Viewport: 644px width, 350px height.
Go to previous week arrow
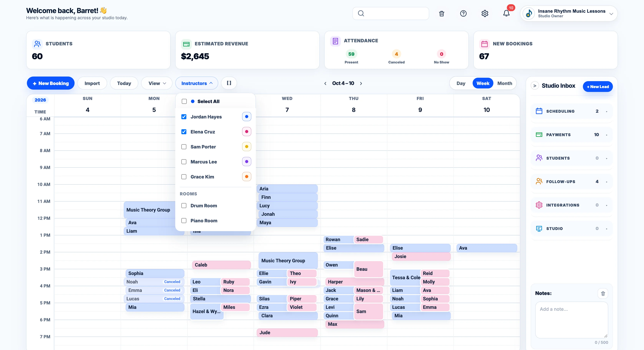pos(325,83)
